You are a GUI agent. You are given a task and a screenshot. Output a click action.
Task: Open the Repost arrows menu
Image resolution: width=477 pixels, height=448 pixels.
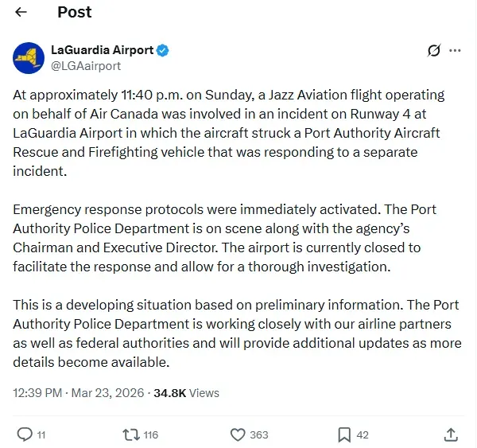coord(127,434)
